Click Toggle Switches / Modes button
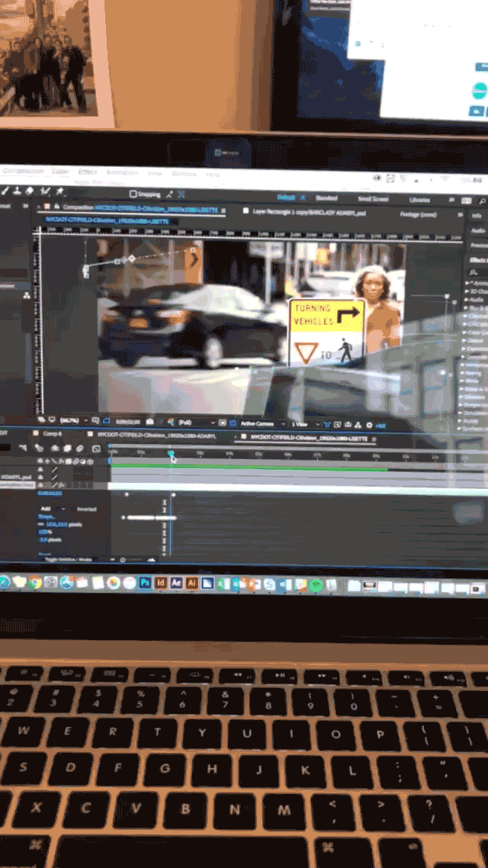This screenshot has width=488, height=868. (69, 559)
